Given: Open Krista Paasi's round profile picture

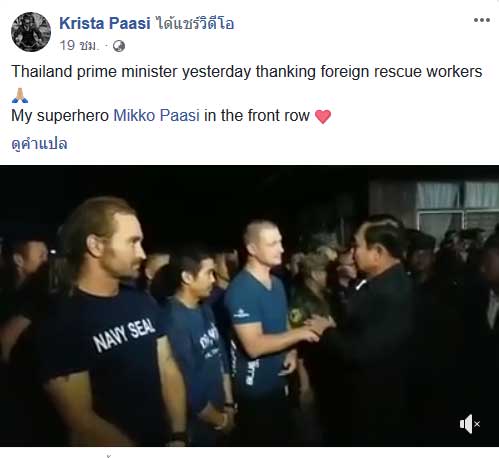Looking at the screenshot, I should 31,32.
